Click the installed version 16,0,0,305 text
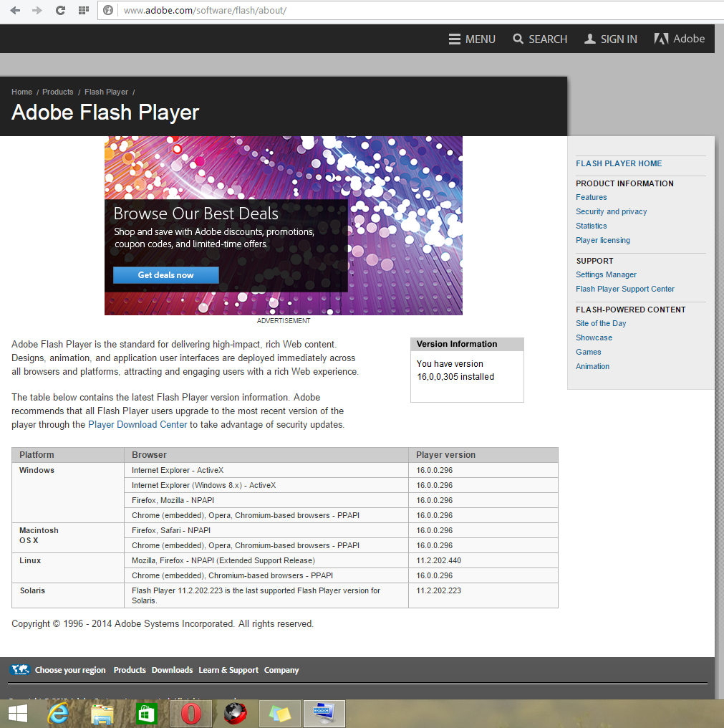Screen dimensions: 724x728 point(455,377)
